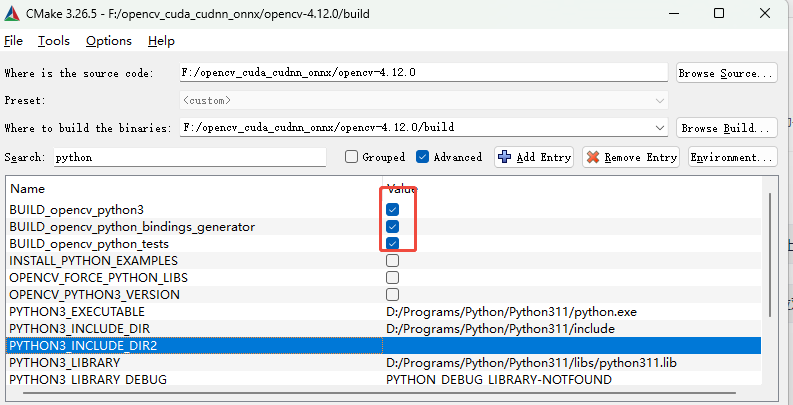793x405 pixels.
Task: Click the red X icon on Remove Entry
Action: (592, 157)
